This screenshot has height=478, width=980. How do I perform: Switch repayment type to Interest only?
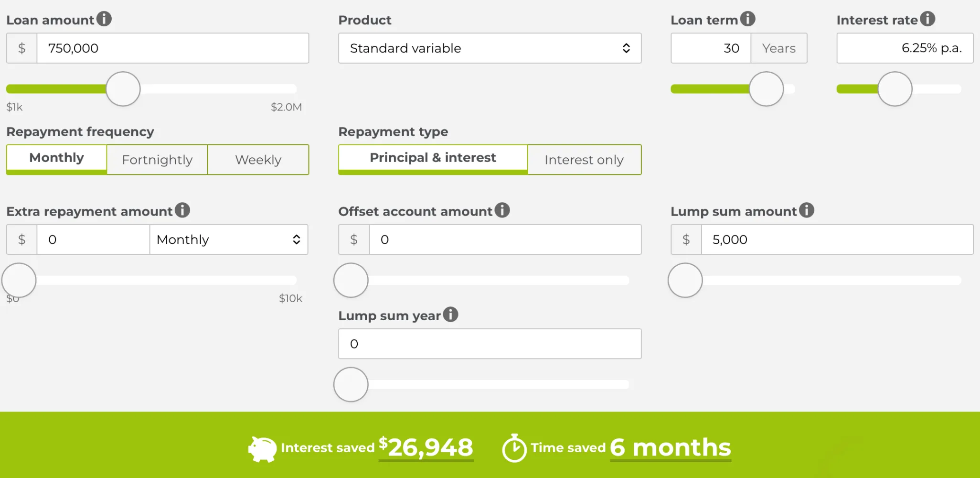[584, 160]
